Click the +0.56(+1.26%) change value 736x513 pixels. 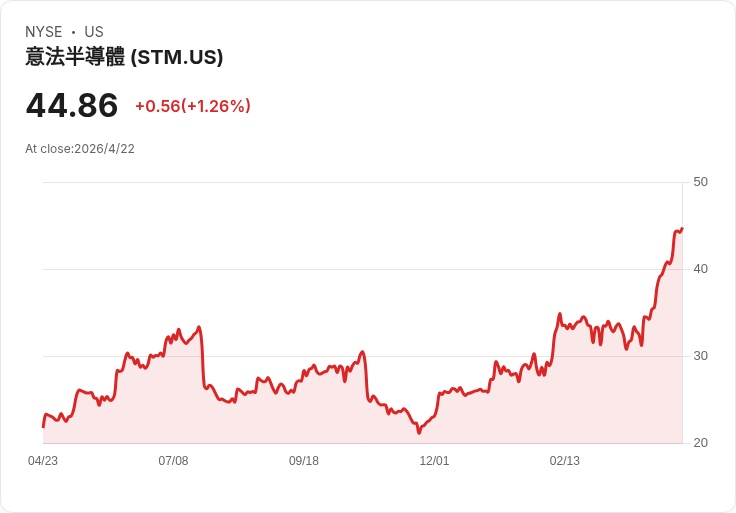pos(193,106)
